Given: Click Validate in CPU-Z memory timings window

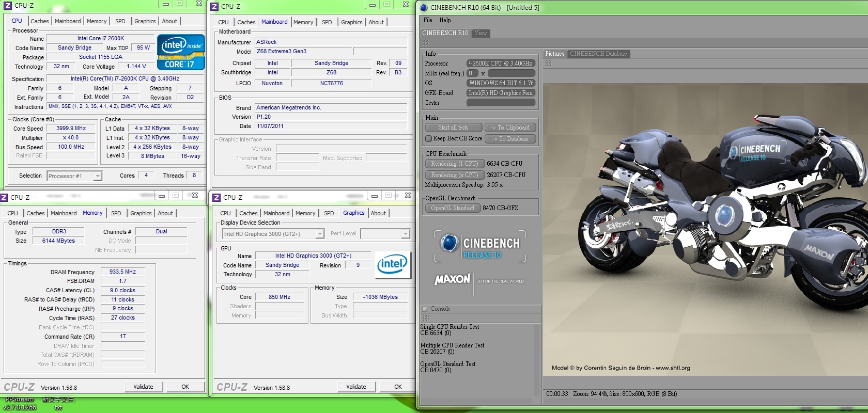Looking at the screenshot, I should 144,387.
